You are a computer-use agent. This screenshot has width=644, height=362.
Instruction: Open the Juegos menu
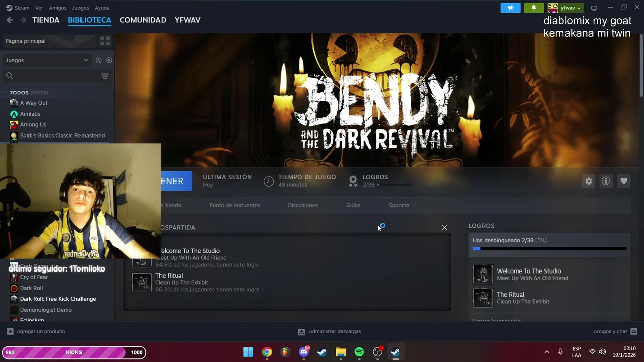coord(80,8)
